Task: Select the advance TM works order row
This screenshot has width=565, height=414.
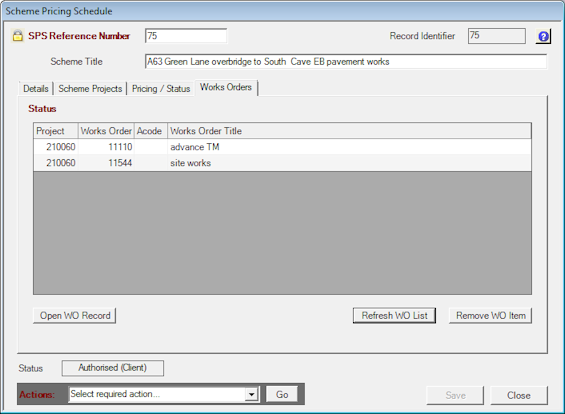Action: pos(282,147)
